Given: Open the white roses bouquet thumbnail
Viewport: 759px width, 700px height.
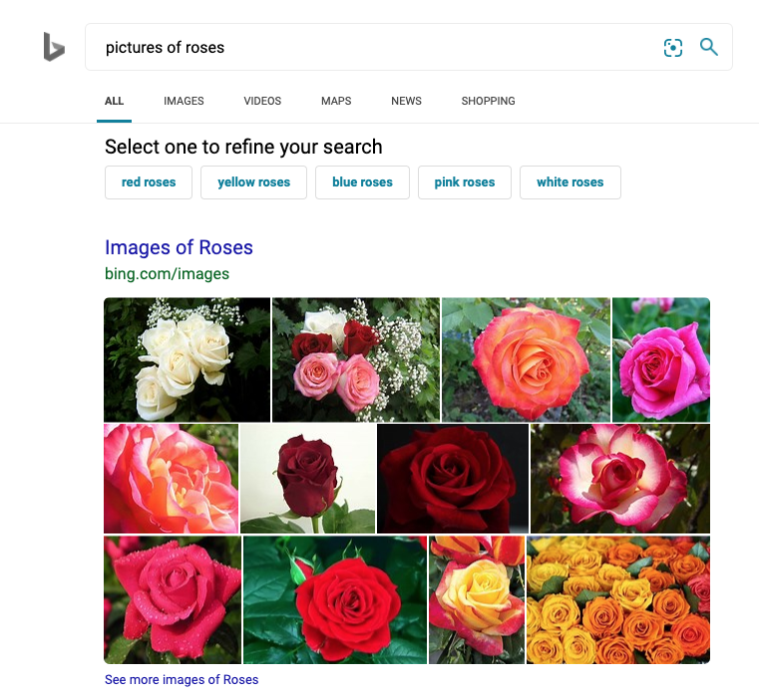Looking at the screenshot, I should 187,359.
